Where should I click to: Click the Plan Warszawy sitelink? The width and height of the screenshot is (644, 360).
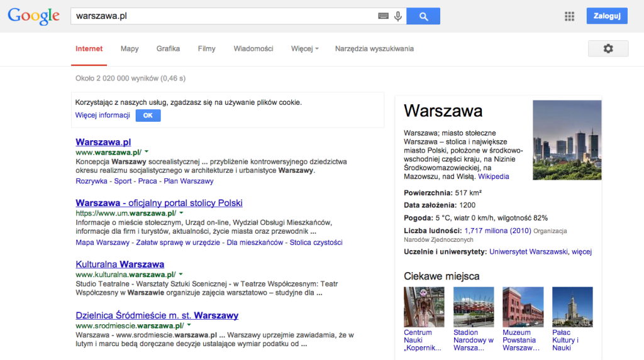(189, 181)
